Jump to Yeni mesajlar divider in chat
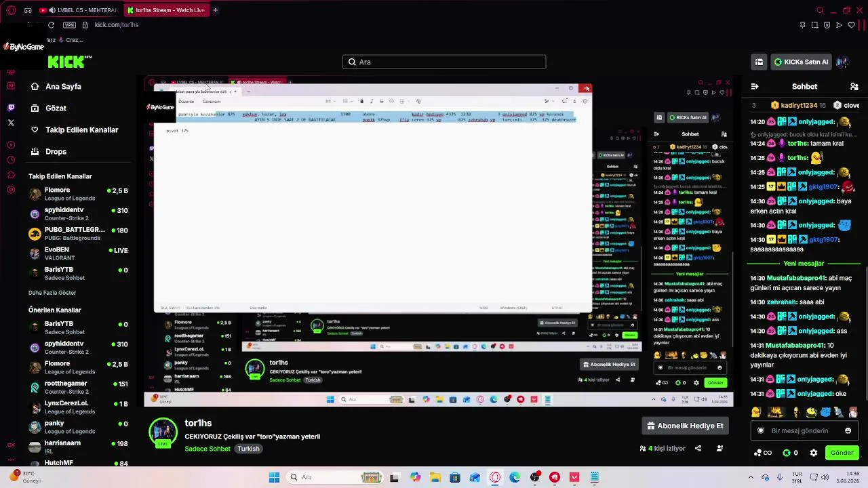Image resolution: width=868 pixels, height=488 pixels. point(804,264)
